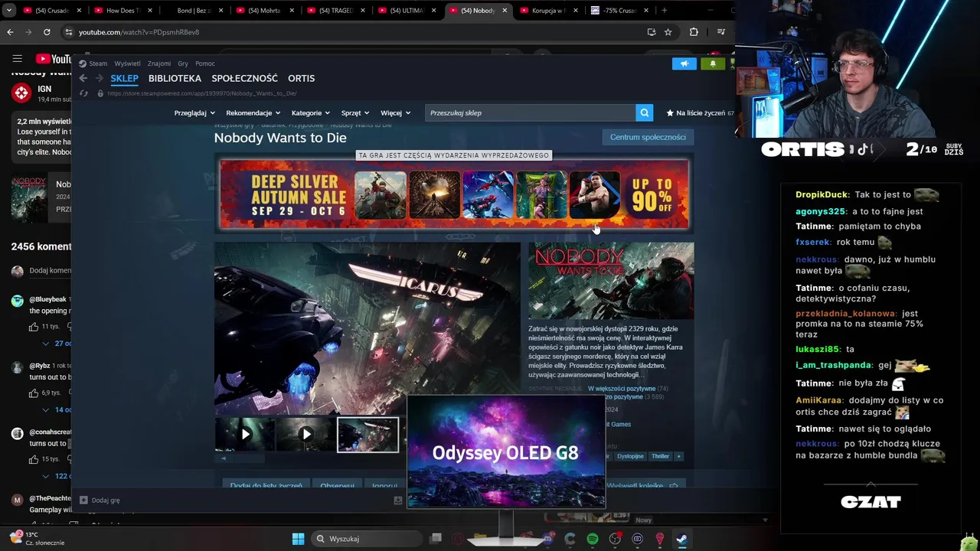Click W większości pozytywne reviews link
This screenshot has width=980, height=551.
click(x=621, y=389)
